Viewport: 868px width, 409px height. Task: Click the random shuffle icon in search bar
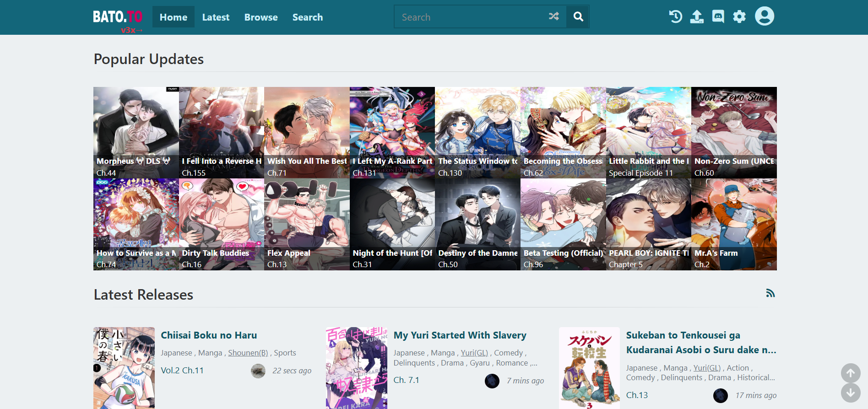[554, 16]
